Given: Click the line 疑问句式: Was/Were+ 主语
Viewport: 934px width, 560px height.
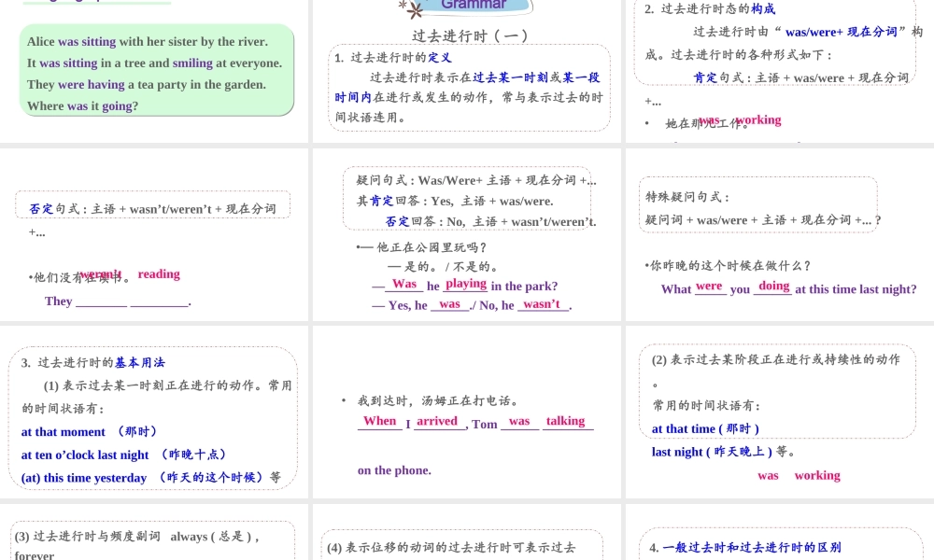Looking at the screenshot, I should (x=476, y=180).
